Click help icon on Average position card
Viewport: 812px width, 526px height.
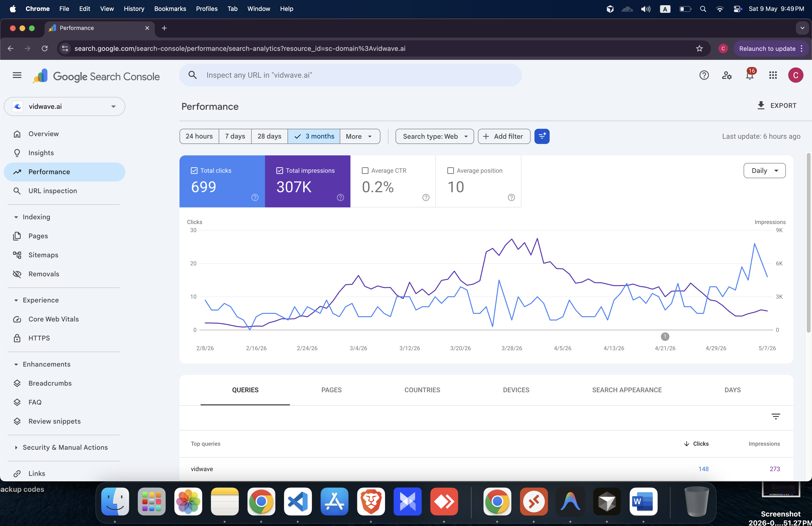pos(511,197)
